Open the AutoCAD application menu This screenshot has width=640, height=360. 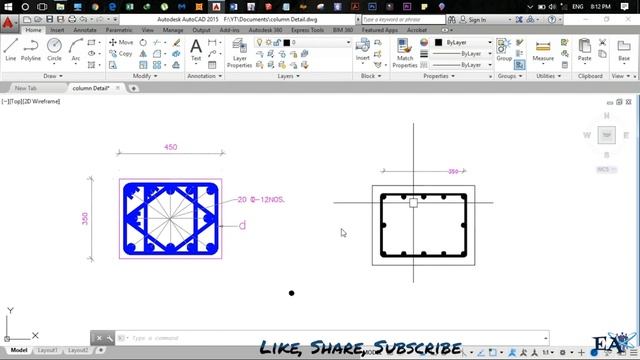[x=8, y=23]
